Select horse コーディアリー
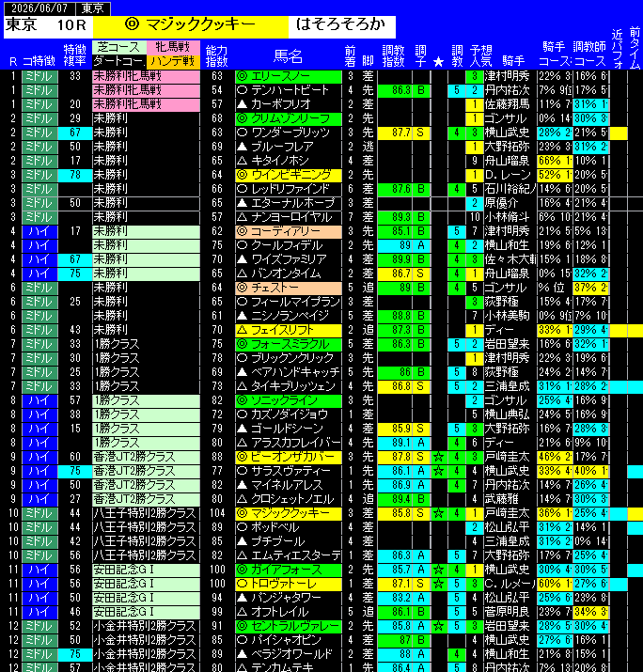This screenshot has width=643, height=672. [x=288, y=231]
